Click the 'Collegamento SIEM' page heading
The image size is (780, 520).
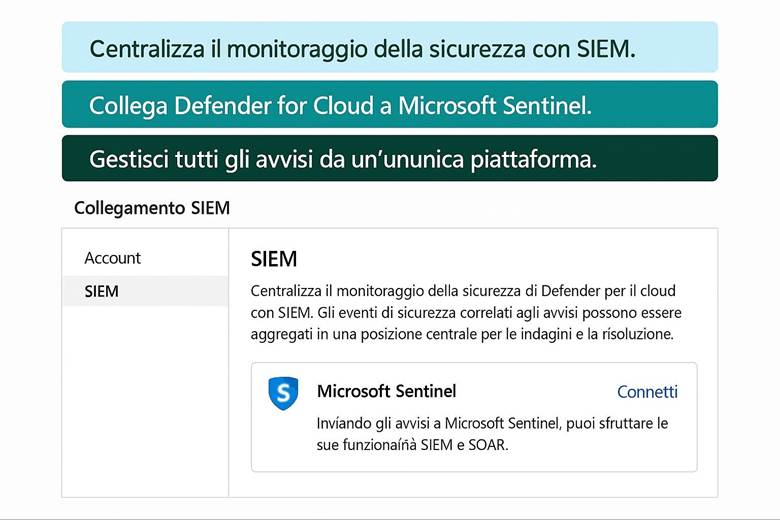pyautogui.click(x=151, y=208)
